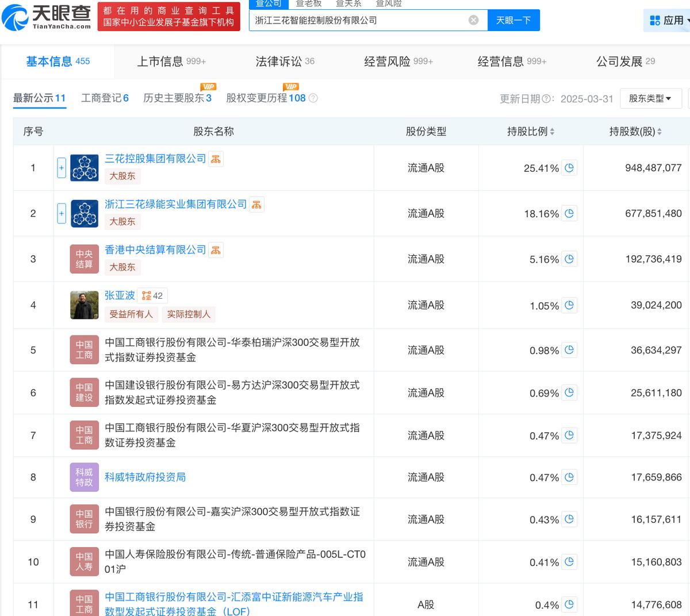Screen dimensions: 690x616
Task: Open shareholding pie chart icon for 0.98%
Action: click(569, 350)
